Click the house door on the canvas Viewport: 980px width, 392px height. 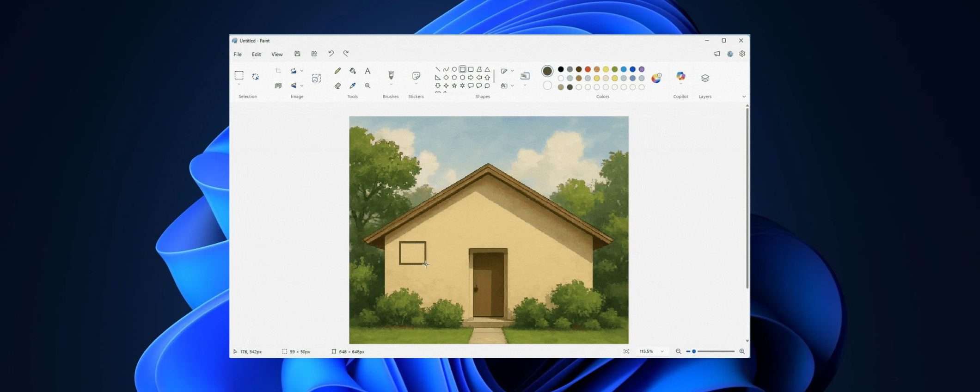488,285
